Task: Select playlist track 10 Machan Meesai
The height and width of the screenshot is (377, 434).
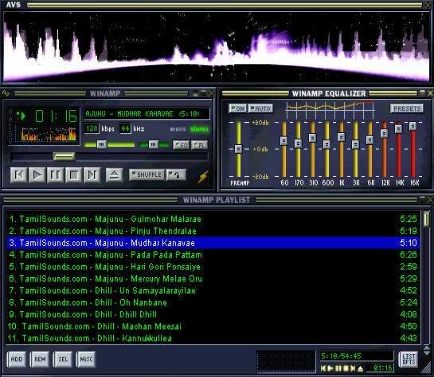Action: point(213,326)
